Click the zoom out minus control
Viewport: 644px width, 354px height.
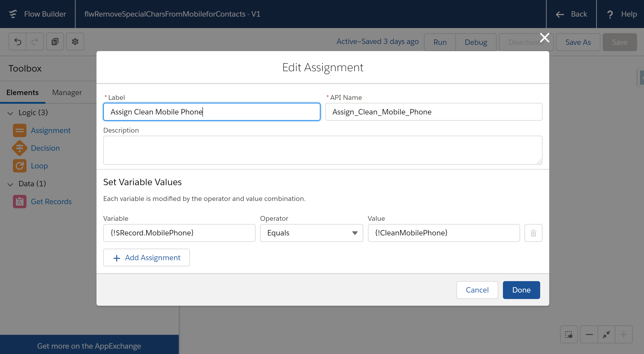589,334
